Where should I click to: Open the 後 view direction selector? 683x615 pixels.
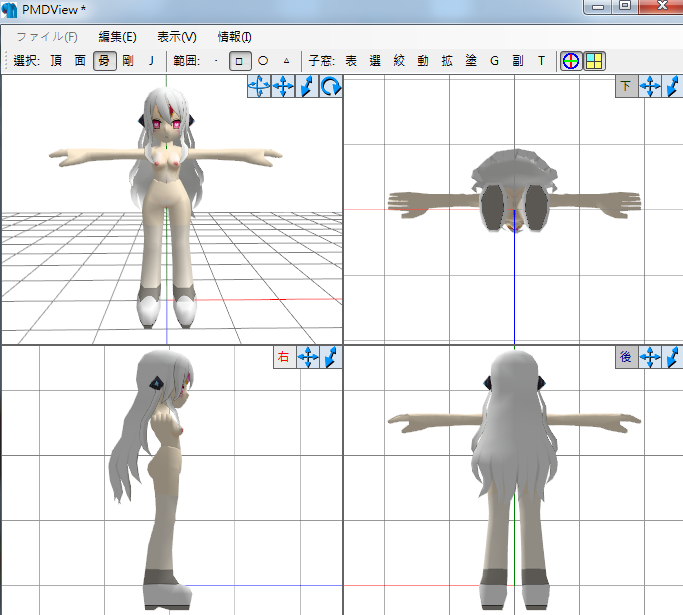(626, 357)
